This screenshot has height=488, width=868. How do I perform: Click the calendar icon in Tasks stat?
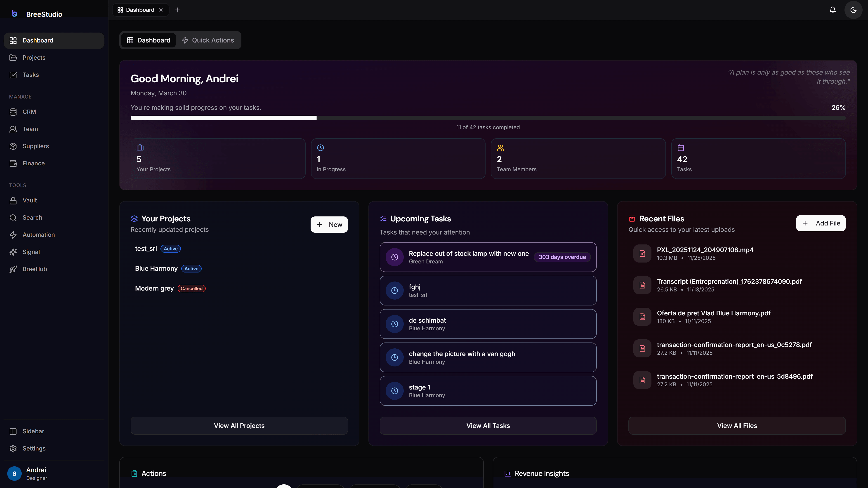tap(681, 148)
